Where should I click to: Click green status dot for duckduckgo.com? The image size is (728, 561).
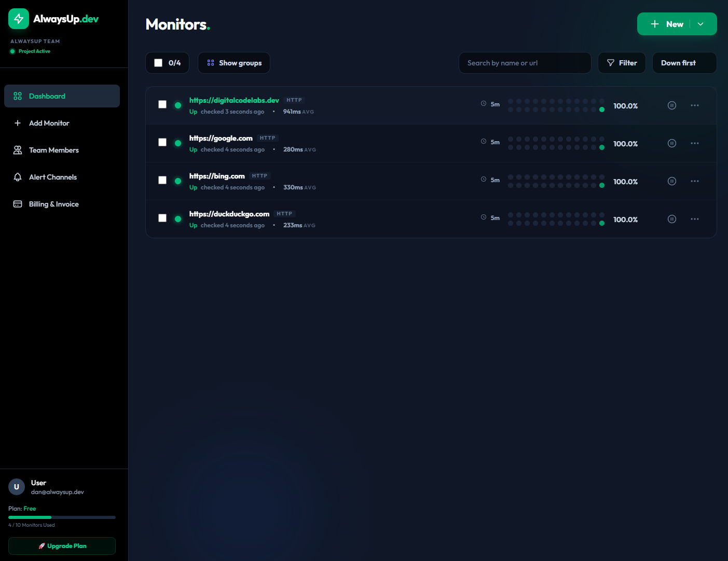click(178, 219)
